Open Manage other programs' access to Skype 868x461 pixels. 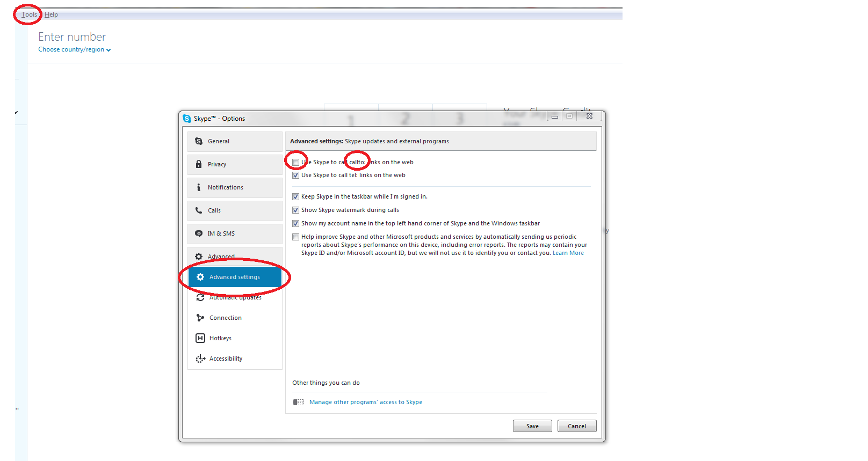(x=366, y=402)
